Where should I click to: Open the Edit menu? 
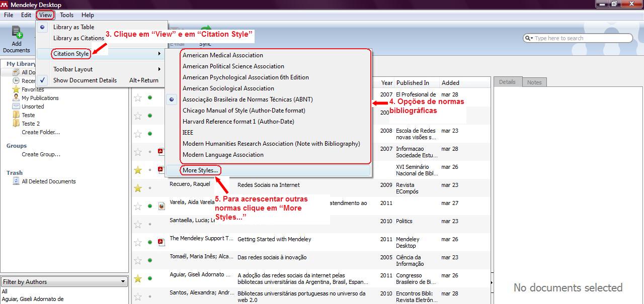point(26,15)
